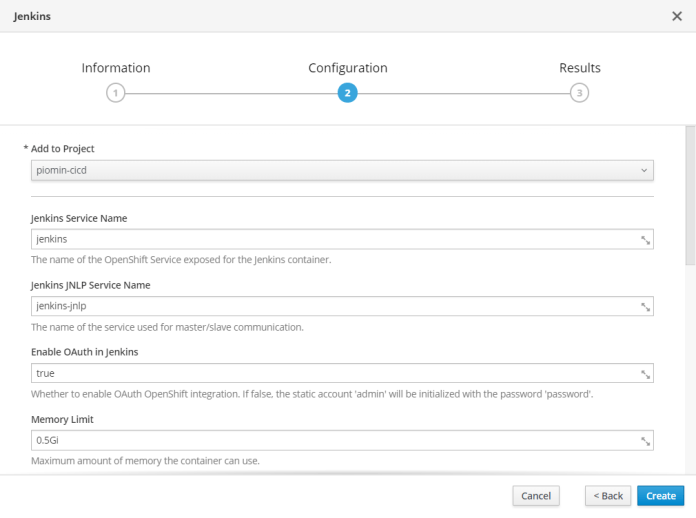Viewport: 696px width, 518px height.
Task: Select the step 2 Configuration circle
Action: (x=348, y=93)
